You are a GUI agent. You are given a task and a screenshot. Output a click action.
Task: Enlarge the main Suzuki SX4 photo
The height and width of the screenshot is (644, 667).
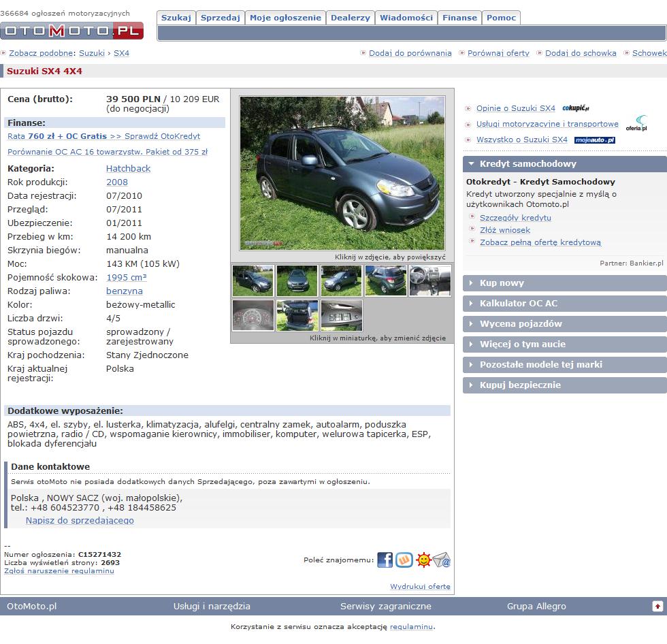[342, 173]
